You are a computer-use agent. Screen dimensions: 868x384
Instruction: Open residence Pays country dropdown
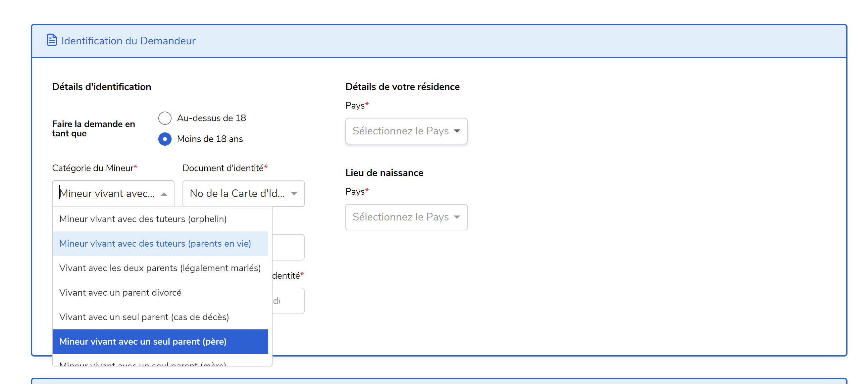click(x=401, y=131)
